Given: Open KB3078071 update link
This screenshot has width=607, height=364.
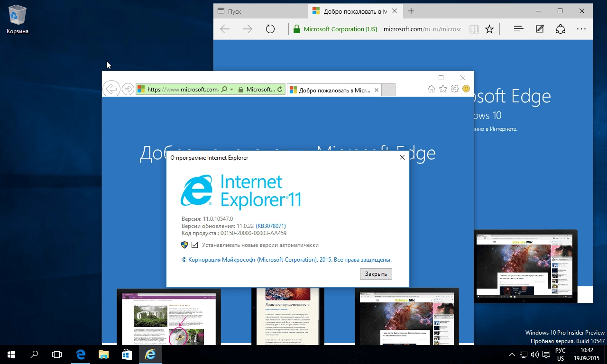Looking at the screenshot, I should tap(271, 226).
